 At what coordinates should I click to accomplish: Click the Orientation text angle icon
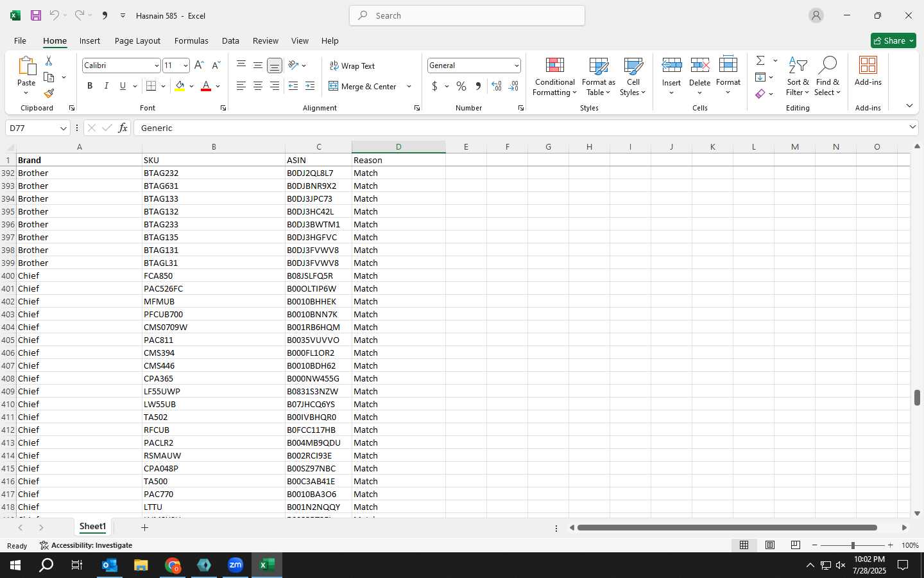293,66
